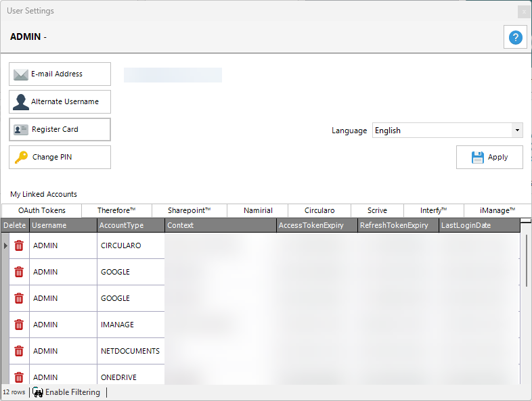Open the Change PIN option

tap(60, 157)
